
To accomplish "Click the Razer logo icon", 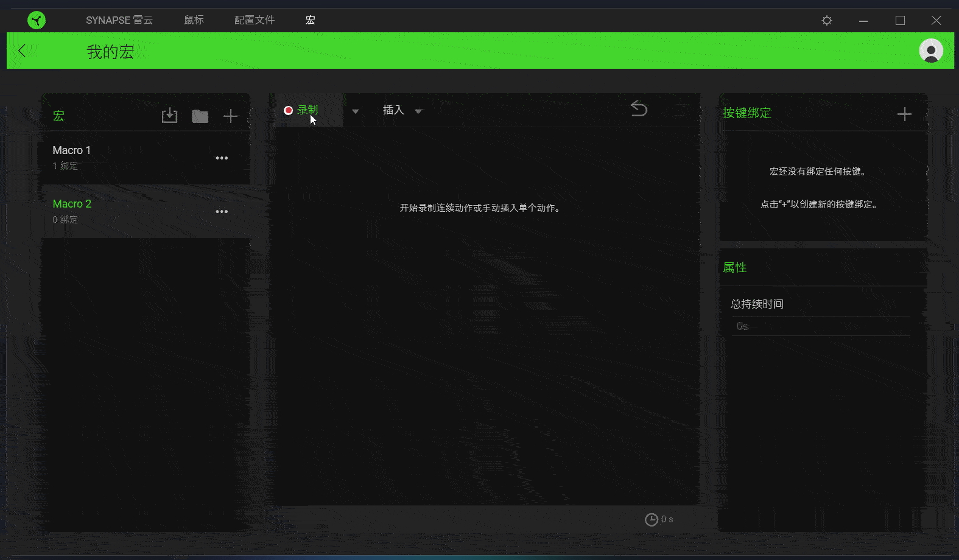I will point(37,20).
